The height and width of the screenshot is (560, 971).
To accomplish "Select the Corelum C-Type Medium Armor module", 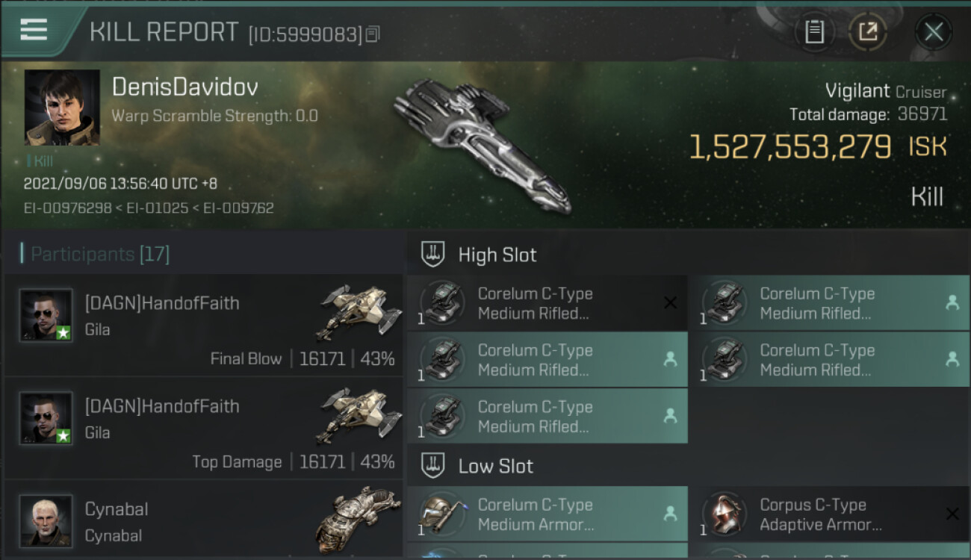I will coord(547,514).
